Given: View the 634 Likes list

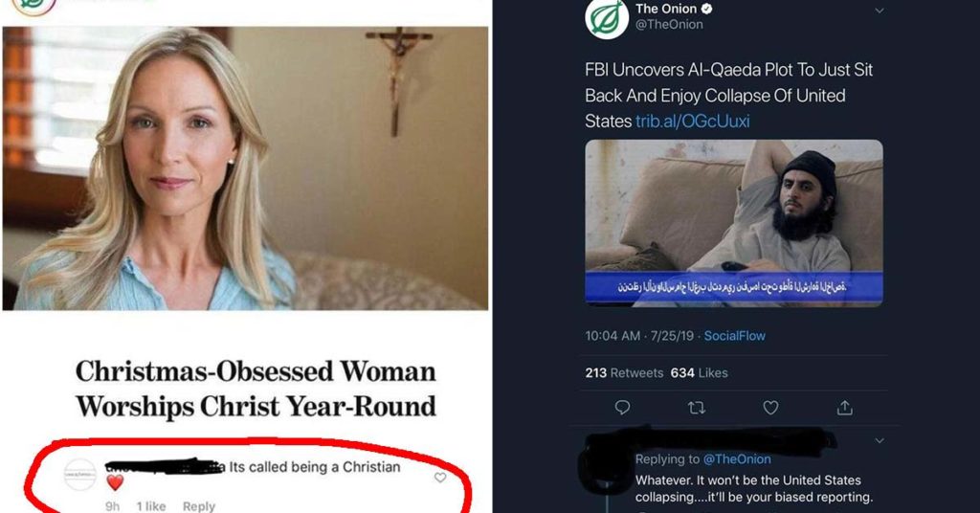Looking at the screenshot, I should [x=699, y=373].
